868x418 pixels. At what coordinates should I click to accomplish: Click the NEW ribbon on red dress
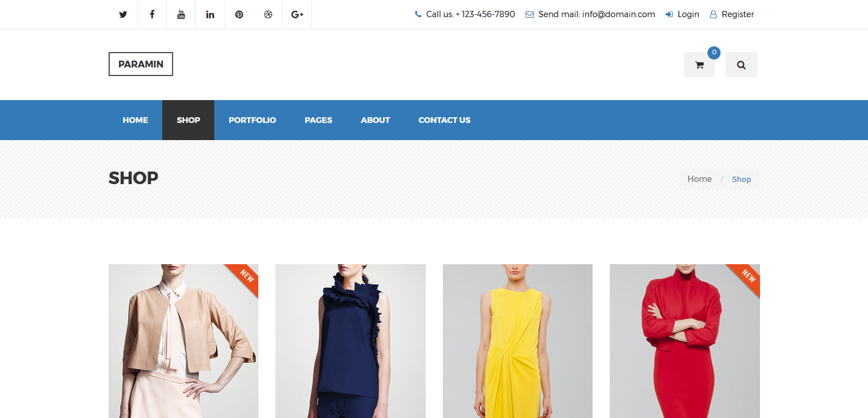[x=747, y=277]
